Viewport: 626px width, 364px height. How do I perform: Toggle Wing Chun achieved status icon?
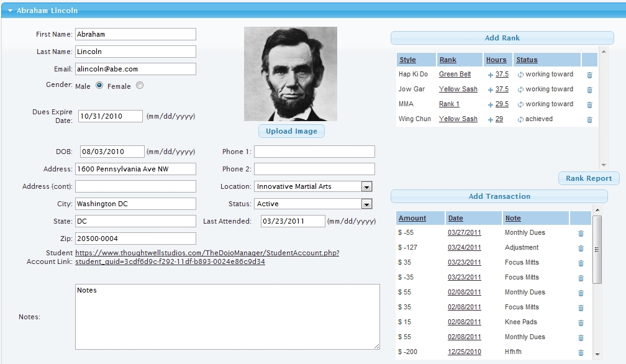520,120
